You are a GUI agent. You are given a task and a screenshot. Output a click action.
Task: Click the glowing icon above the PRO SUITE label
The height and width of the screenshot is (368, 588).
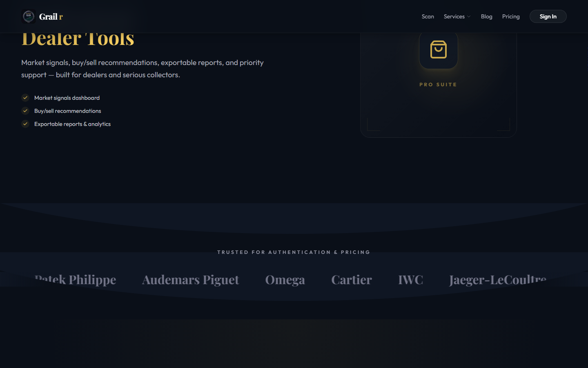tap(438, 50)
